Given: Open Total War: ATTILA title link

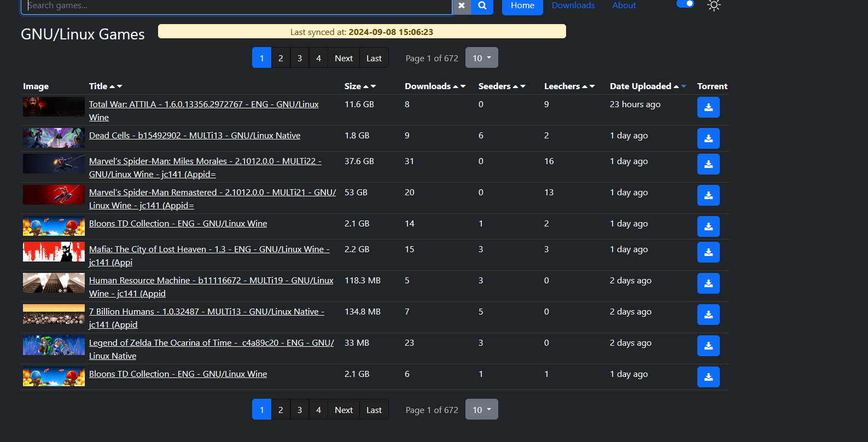Looking at the screenshot, I should pyautogui.click(x=204, y=111).
